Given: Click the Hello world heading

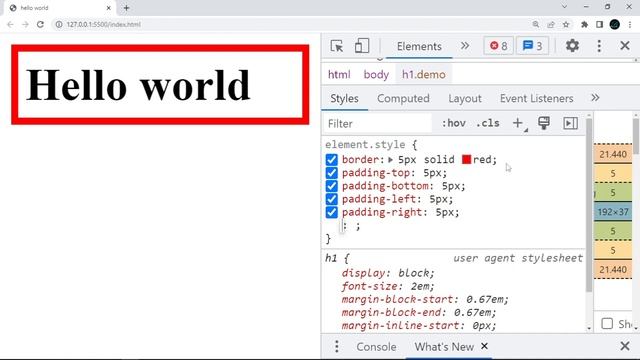Looking at the screenshot, I should tap(138, 85).
